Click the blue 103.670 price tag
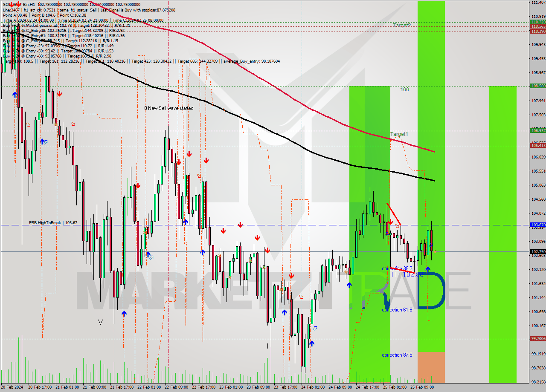 tap(538, 225)
